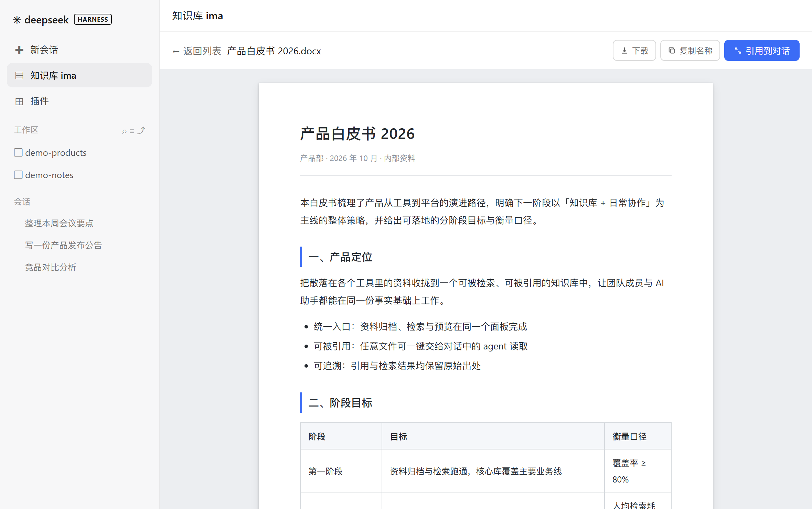Screen dimensions: 812x509
Task: Start a 新会话 with the plus icon
Action: tap(19, 50)
